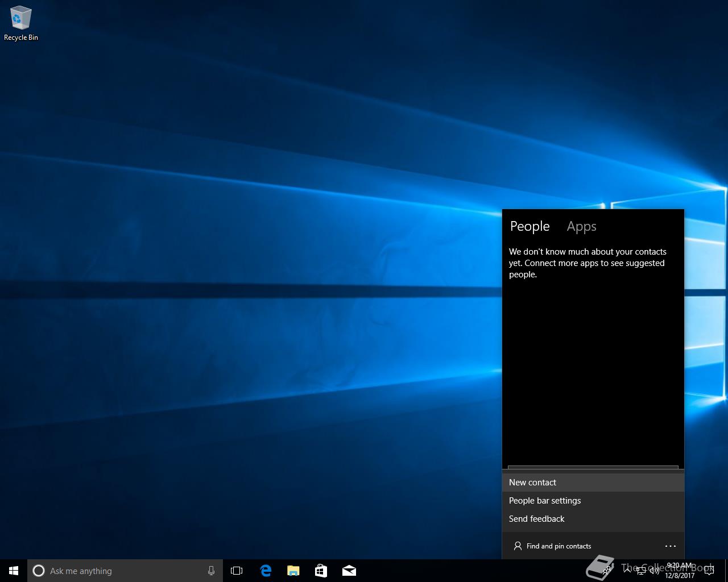Show hidden tray icons chevron

(x=628, y=571)
